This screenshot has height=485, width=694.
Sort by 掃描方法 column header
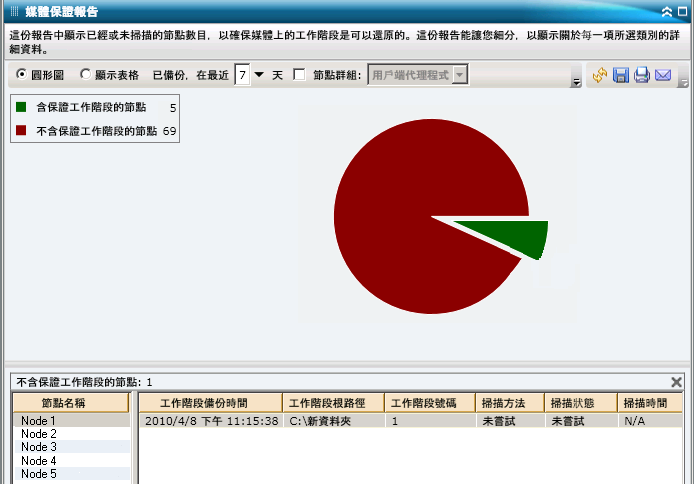pos(510,403)
